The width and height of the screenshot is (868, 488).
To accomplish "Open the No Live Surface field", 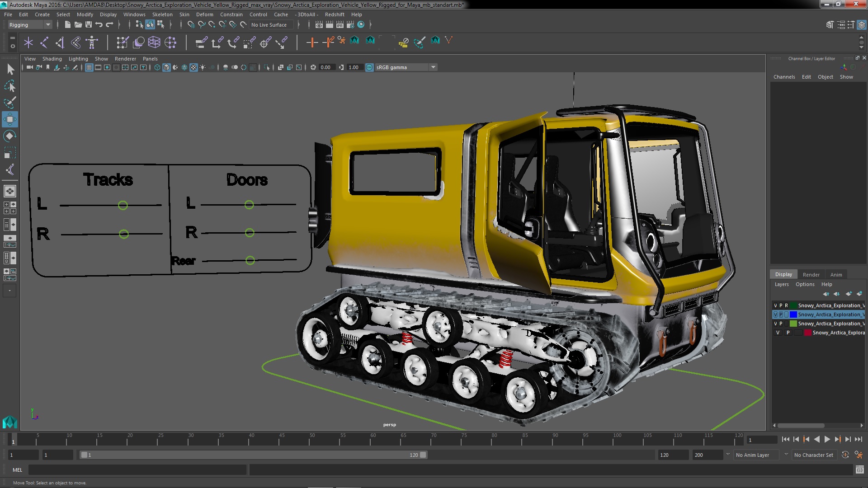I will pos(271,25).
